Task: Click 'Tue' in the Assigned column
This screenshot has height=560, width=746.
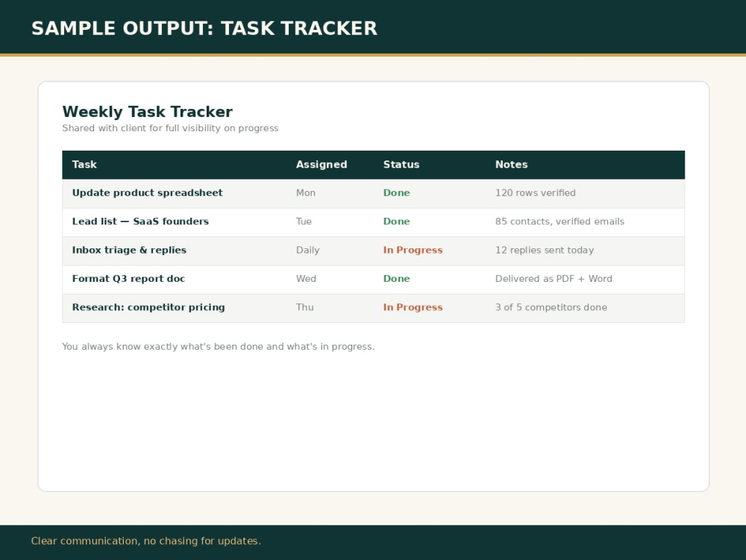Action: coord(304,221)
